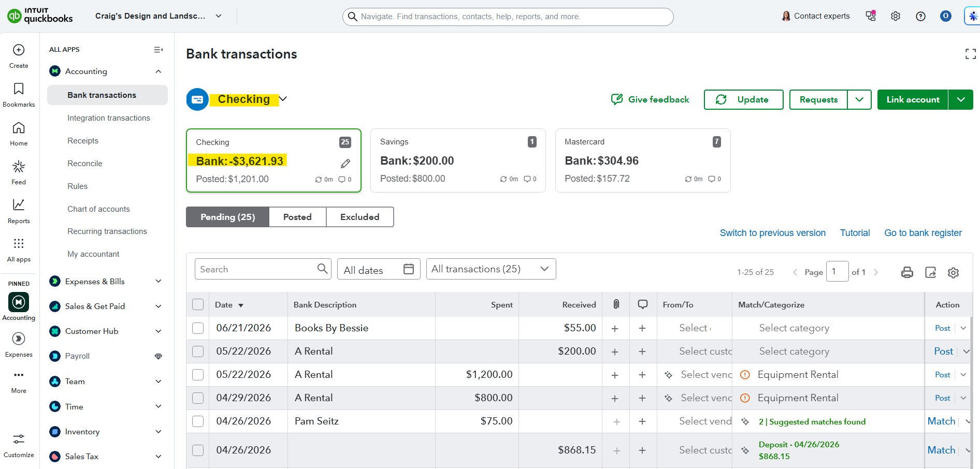The image size is (980, 469).
Task: Check the $1,200.00 A Rental transaction
Action: pyautogui.click(x=198, y=375)
